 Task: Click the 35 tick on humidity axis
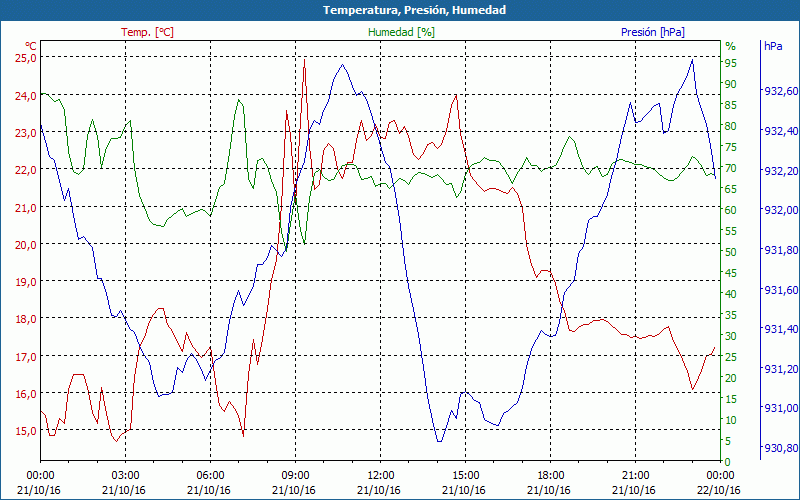(731, 315)
